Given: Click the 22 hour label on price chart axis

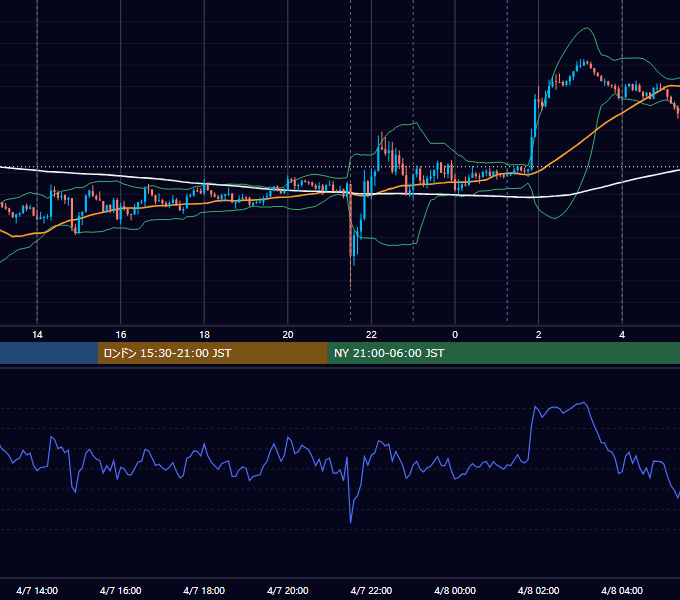Looking at the screenshot, I should (371, 335).
